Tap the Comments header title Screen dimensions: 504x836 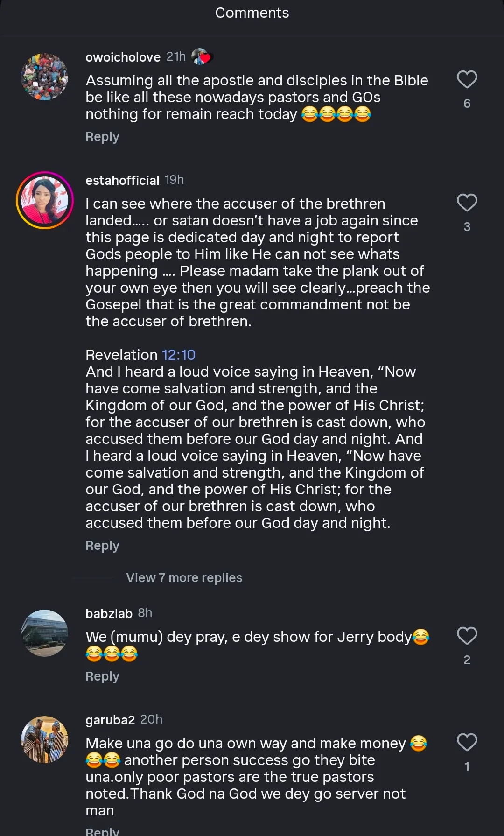point(252,13)
